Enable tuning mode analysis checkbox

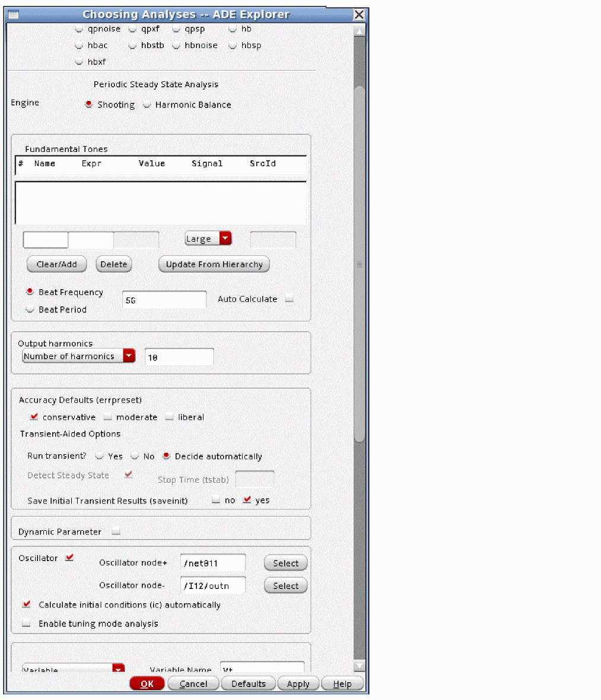(x=26, y=623)
